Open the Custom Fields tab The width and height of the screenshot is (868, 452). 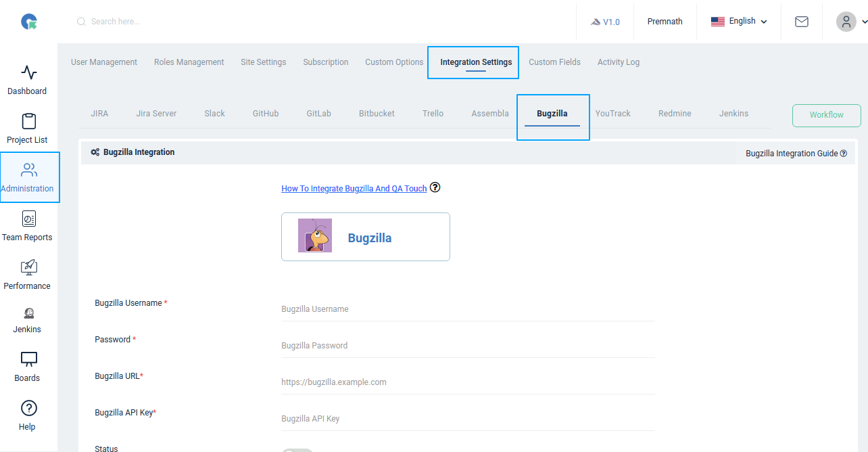click(x=554, y=62)
